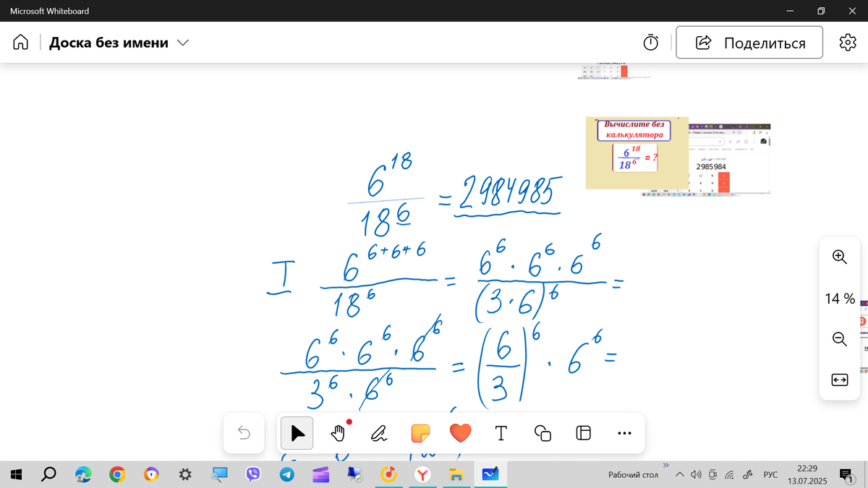Open the timer tool
868x488 pixels.
650,43
